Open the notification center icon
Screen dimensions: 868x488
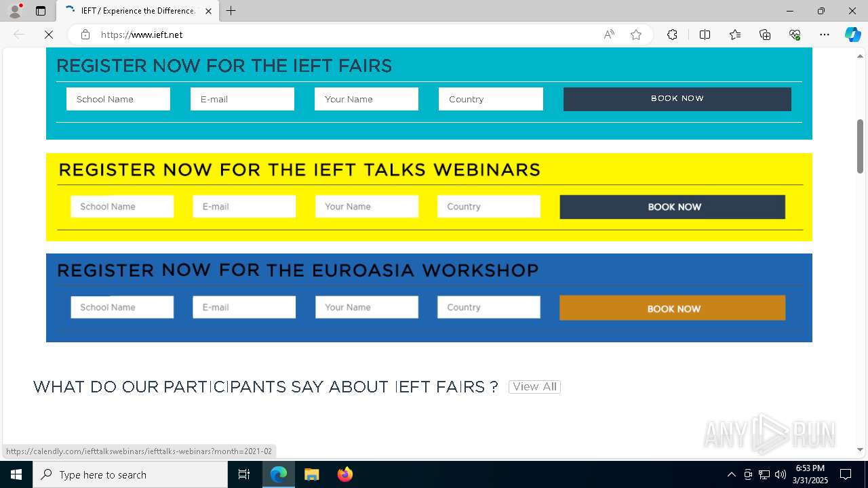pos(846,474)
